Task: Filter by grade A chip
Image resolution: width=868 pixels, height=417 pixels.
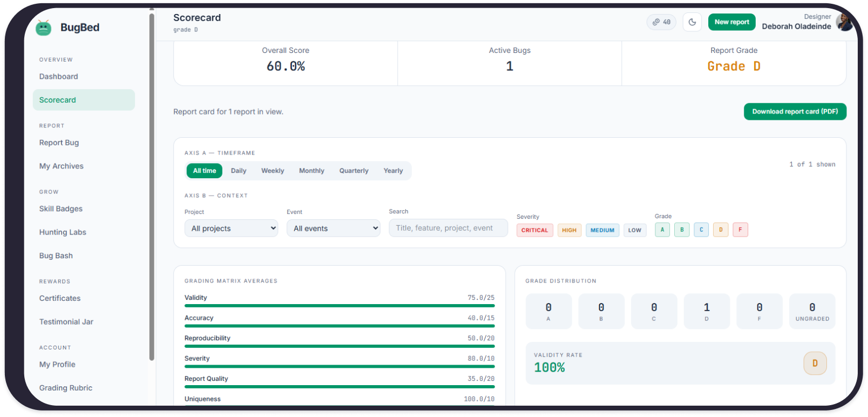Action: tap(662, 230)
